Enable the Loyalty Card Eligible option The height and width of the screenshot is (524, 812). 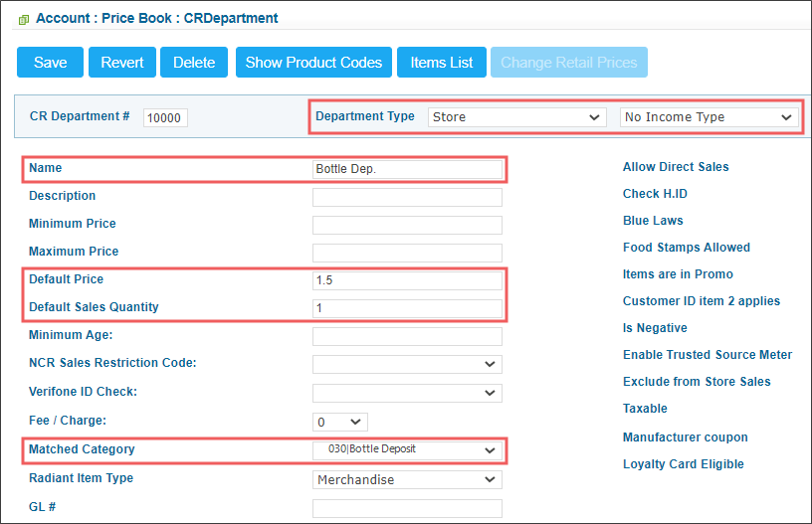(683, 464)
